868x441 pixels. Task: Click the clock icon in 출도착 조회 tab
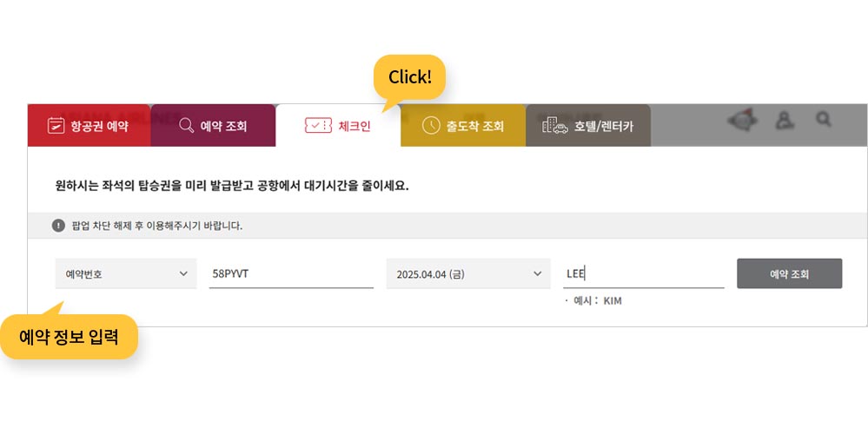[x=431, y=126]
